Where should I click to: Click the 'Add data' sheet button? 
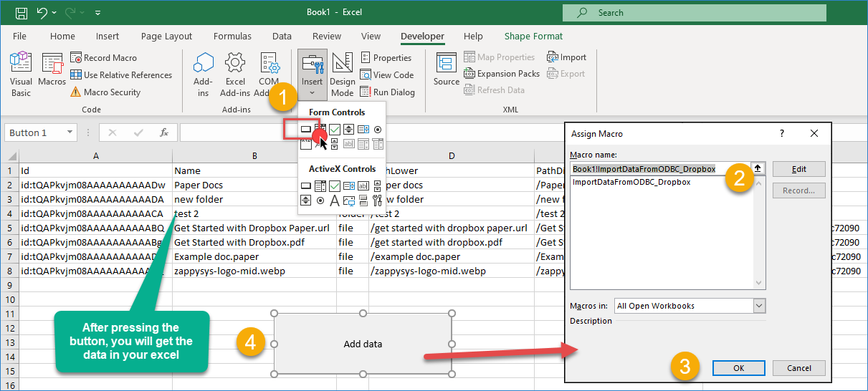click(x=363, y=344)
